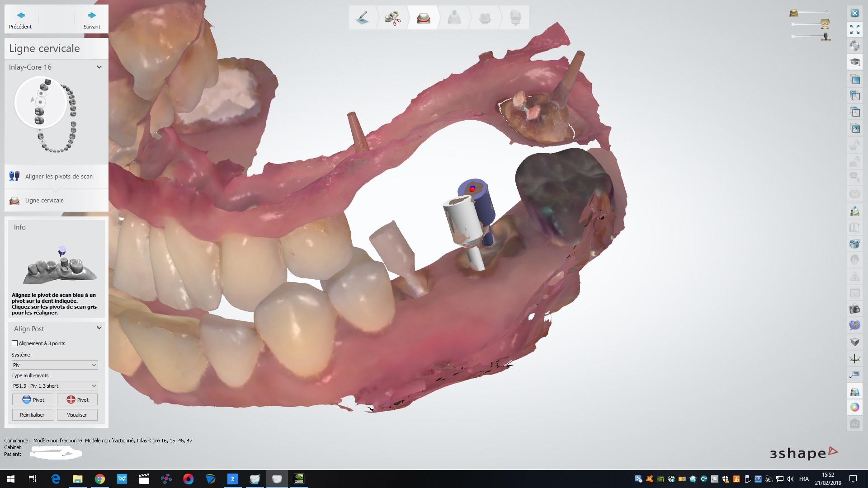Viewport: 868px width, 488px height.
Task: Open Type multi-pivots dropdown
Action: pyautogui.click(x=55, y=386)
